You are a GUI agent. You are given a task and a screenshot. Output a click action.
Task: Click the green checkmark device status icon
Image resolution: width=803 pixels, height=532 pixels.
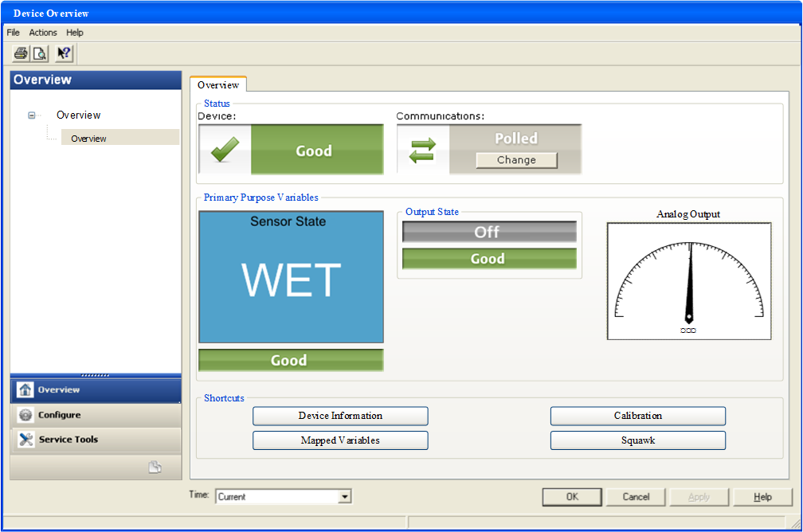(225, 150)
